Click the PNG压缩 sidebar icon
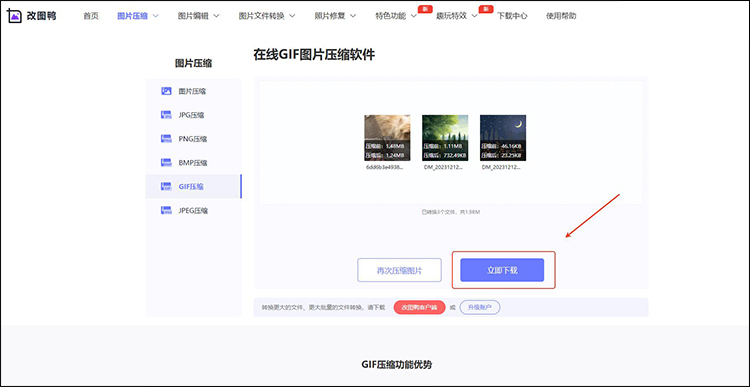750x387 pixels. 166,139
